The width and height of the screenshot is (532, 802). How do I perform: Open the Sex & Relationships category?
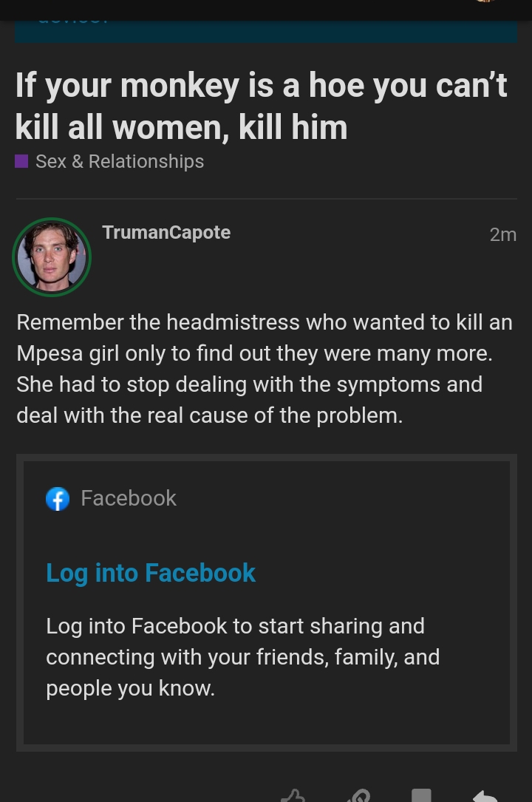(119, 161)
